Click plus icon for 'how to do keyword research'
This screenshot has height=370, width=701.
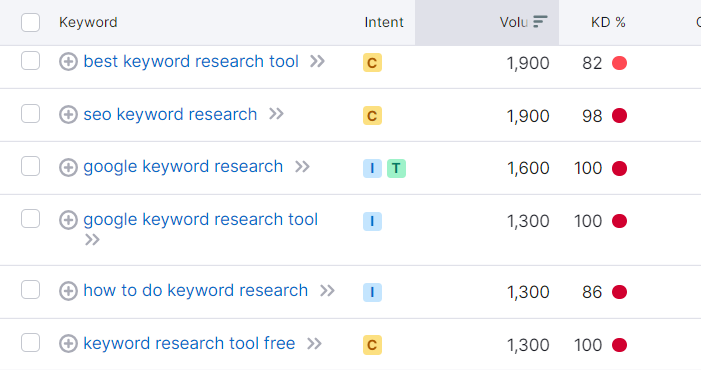[68, 291]
